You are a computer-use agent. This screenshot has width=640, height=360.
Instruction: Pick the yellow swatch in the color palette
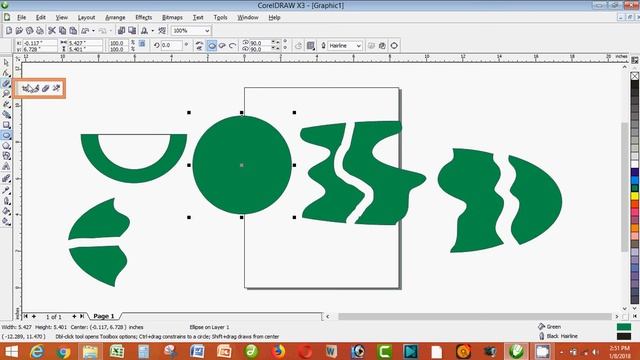click(x=635, y=196)
